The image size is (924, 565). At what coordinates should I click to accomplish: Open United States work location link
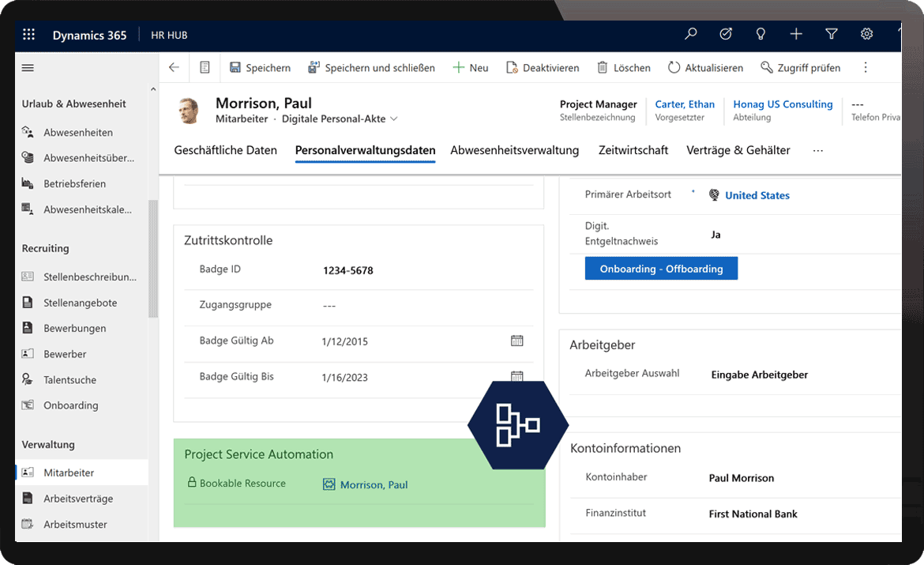point(757,195)
